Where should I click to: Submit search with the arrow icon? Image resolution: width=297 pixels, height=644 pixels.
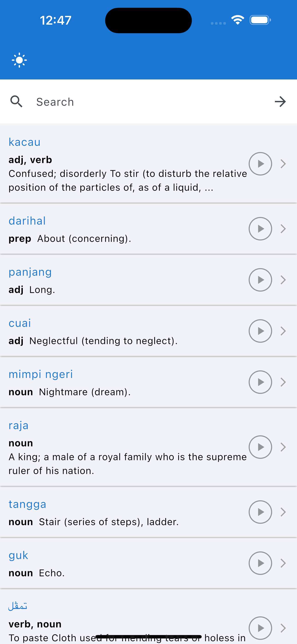pyautogui.click(x=280, y=102)
